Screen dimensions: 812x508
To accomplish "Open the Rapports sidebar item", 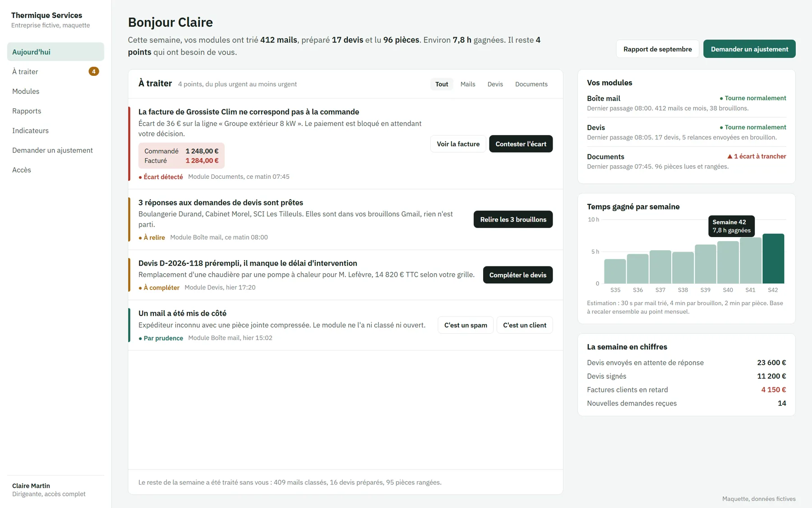I will point(55,111).
